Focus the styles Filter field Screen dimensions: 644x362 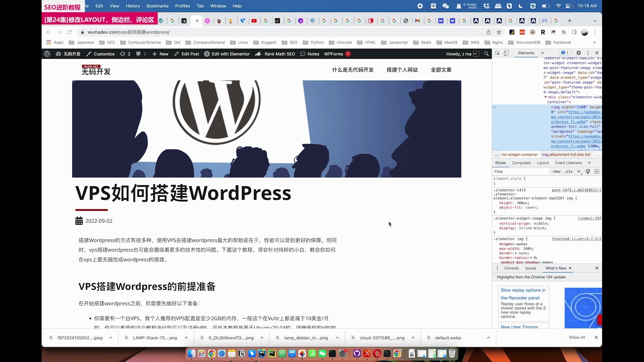pos(521,172)
